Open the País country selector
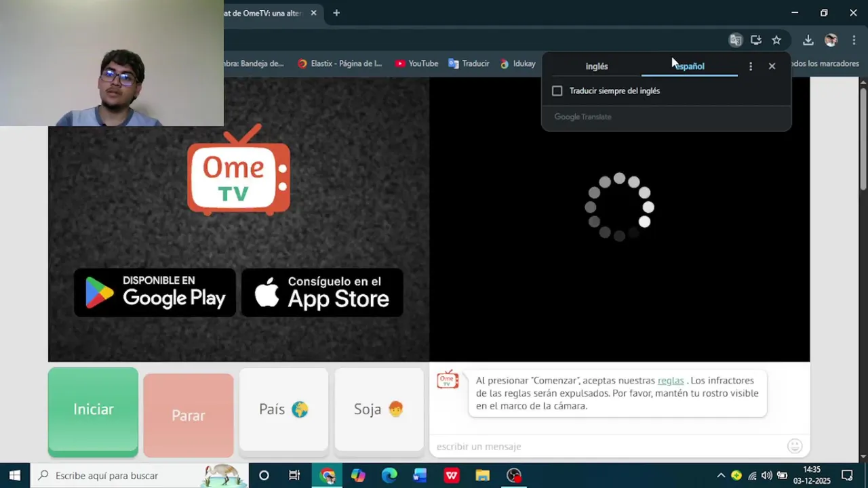The image size is (868, 488). point(283,409)
